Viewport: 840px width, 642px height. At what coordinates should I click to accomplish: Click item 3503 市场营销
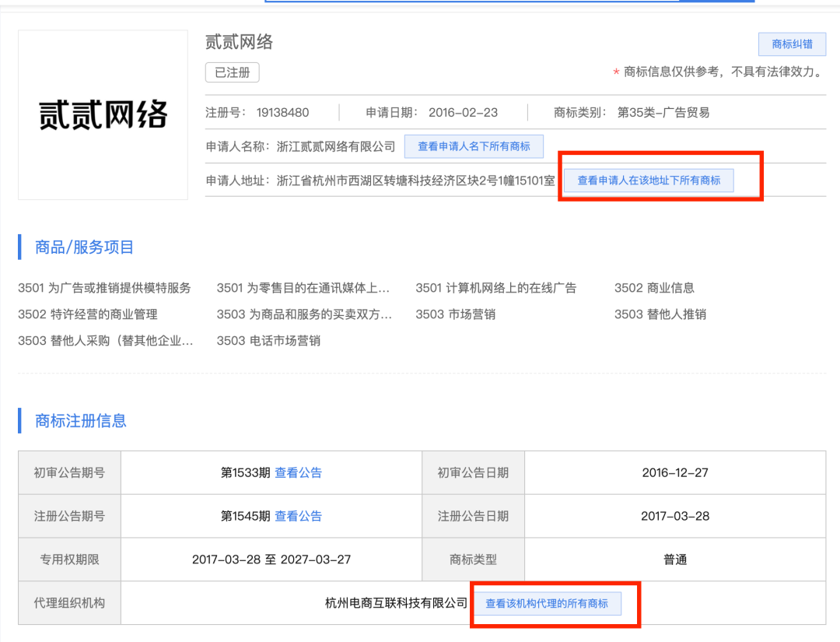click(455, 314)
